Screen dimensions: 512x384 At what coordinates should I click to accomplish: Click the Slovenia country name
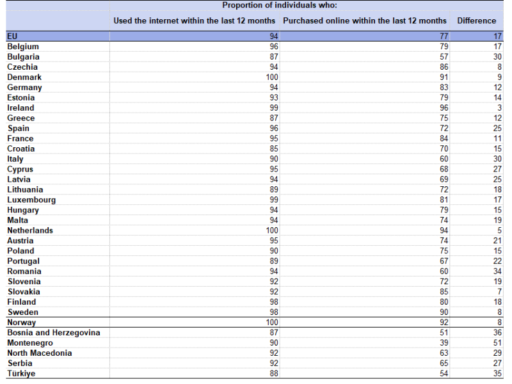click(24, 281)
